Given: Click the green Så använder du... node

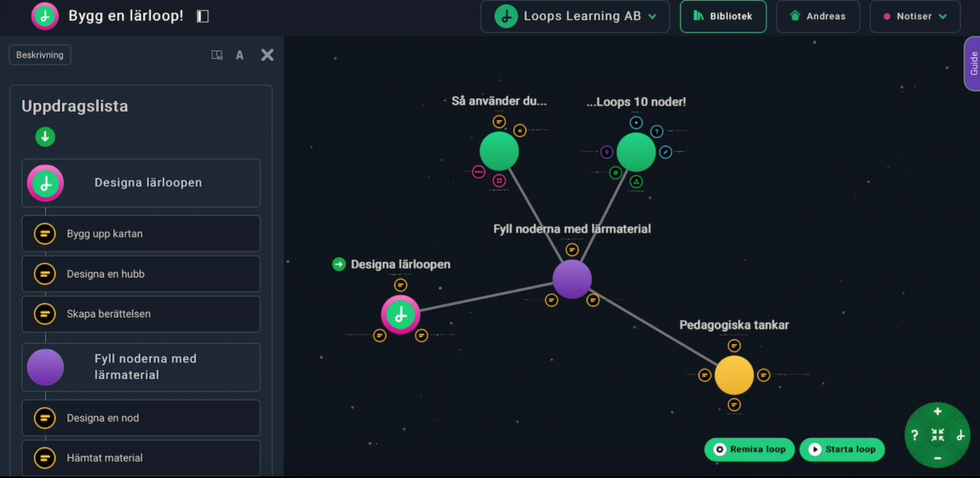Looking at the screenshot, I should [499, 151].
